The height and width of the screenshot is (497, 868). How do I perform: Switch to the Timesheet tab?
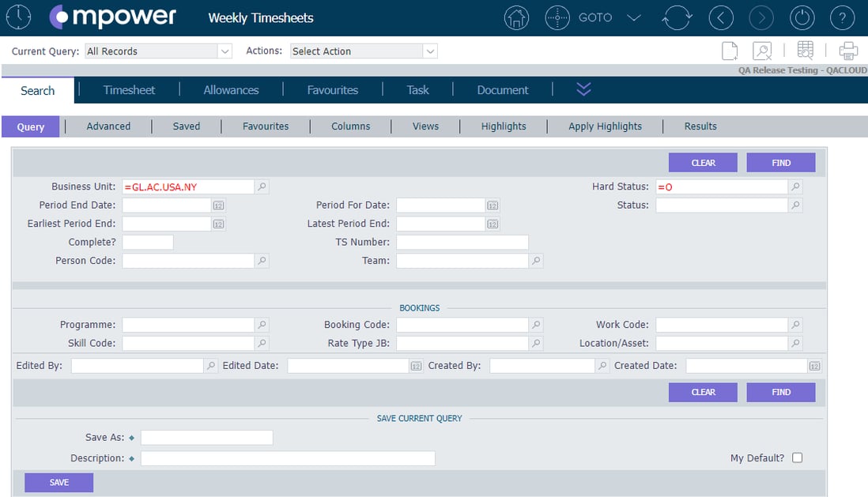click(128, 89)
